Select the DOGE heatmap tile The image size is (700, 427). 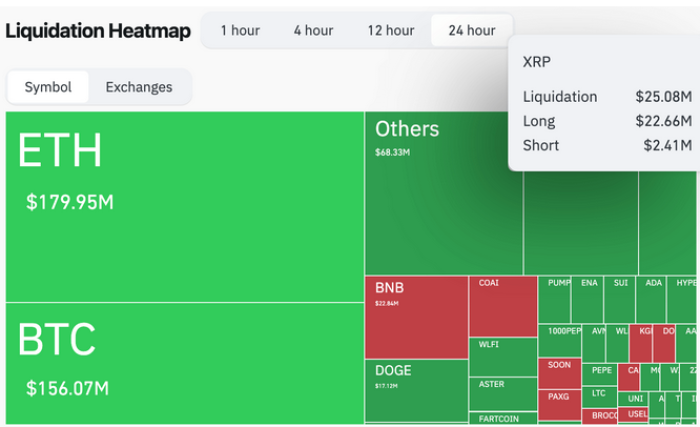[416, 390]
